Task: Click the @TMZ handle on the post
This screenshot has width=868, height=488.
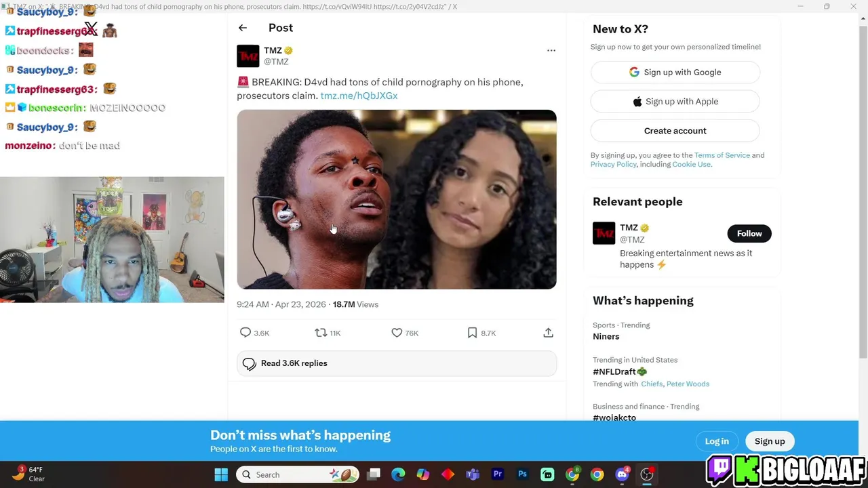Action: click(276, 62)
